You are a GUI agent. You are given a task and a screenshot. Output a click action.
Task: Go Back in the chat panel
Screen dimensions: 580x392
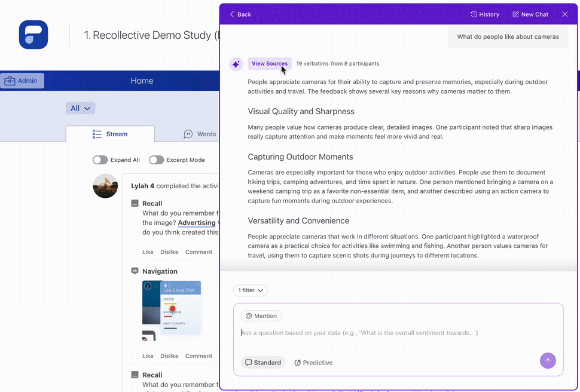[x=240, y=14]
